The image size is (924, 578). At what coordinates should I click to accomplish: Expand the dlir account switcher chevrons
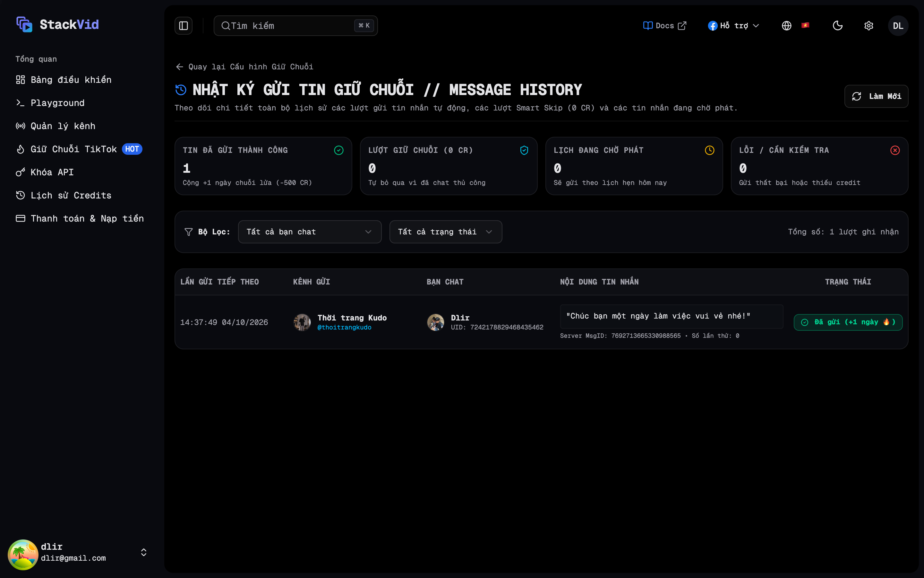143,552
